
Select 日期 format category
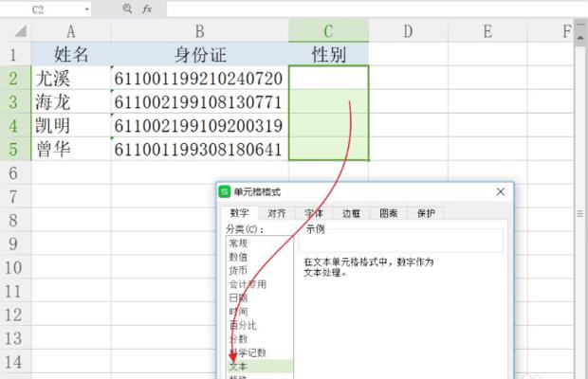238,298
